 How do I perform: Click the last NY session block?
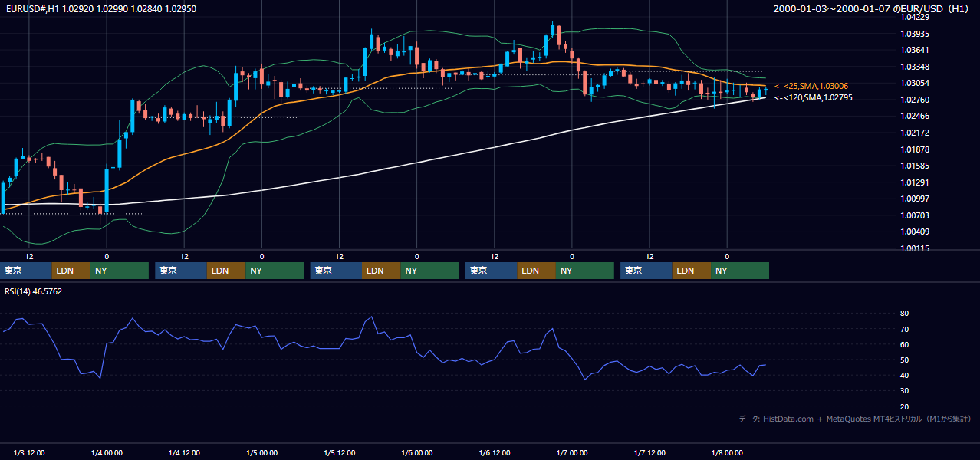pyautogui.click(x=740, y=271)
